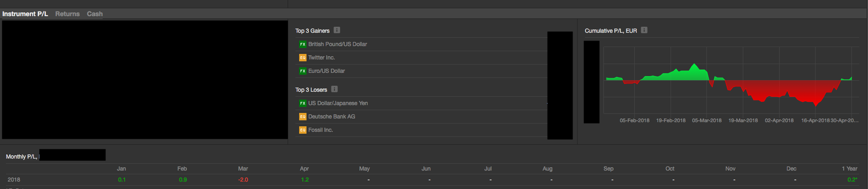Screen dimensions: 868x189
Task: Switch to the Returns tab
Action: point(67,14)
